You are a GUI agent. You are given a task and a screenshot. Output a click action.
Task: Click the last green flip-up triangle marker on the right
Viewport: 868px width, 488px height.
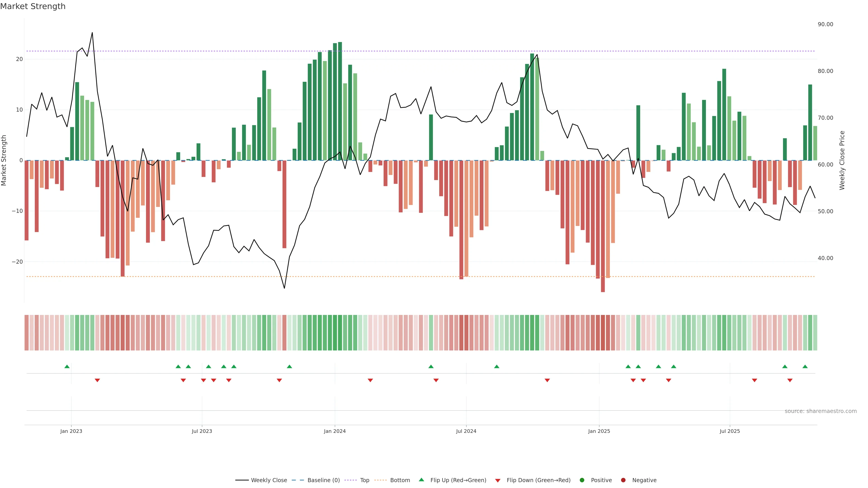tap(805, 367)
